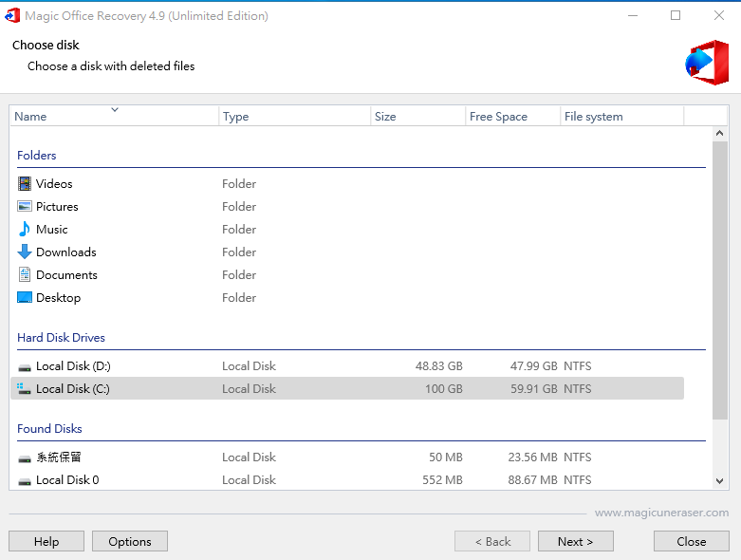The image size is (741, 560).
Task: Visit the www.magicuneraser.com link
Action: point(661,513)
